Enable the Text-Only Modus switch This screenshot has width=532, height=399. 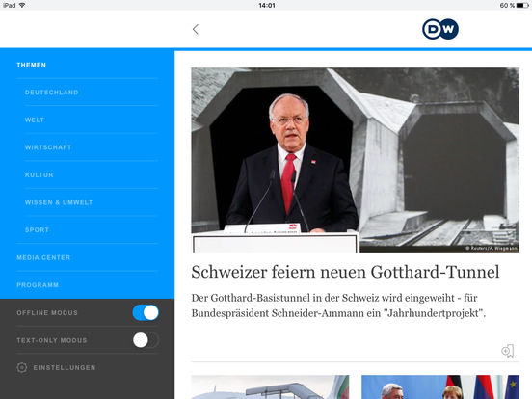click(x=146, y=340)
